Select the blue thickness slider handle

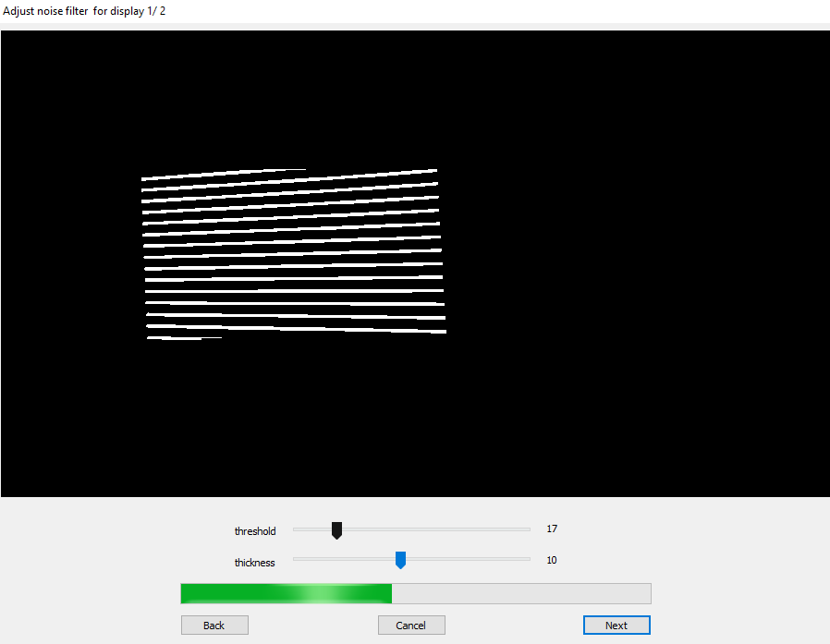pyautogui.click(x=400, y=560)
